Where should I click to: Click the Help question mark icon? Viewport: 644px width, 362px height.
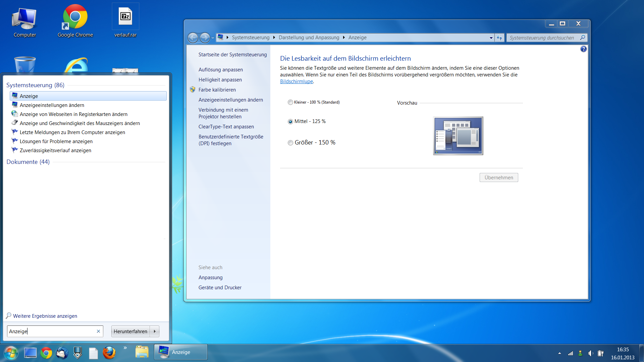tap(583, 49)
